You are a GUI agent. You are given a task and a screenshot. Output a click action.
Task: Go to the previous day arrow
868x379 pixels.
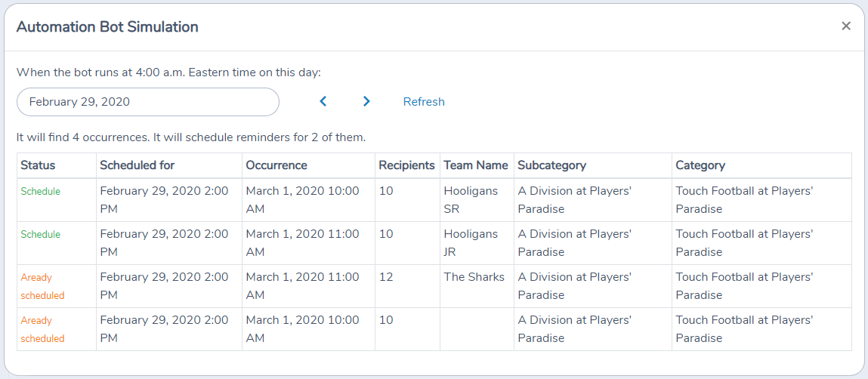(323, 101)
